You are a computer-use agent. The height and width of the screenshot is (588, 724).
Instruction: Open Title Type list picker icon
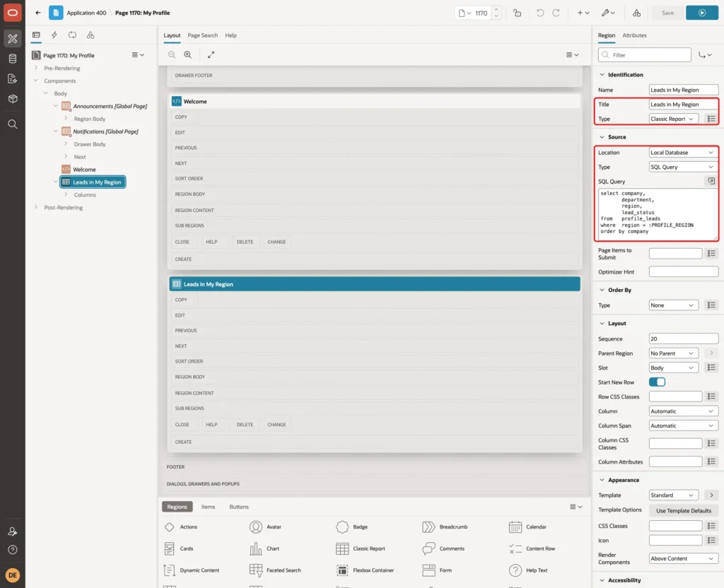711,119
